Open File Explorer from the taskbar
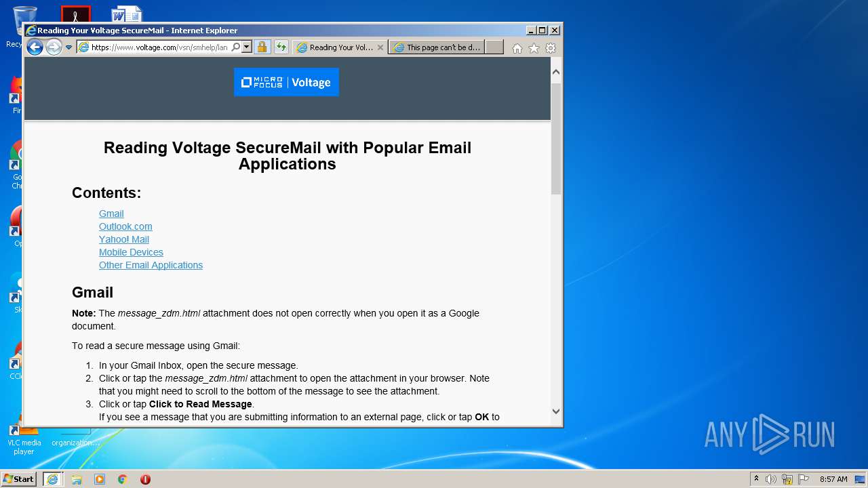 (x=77, y=479)
